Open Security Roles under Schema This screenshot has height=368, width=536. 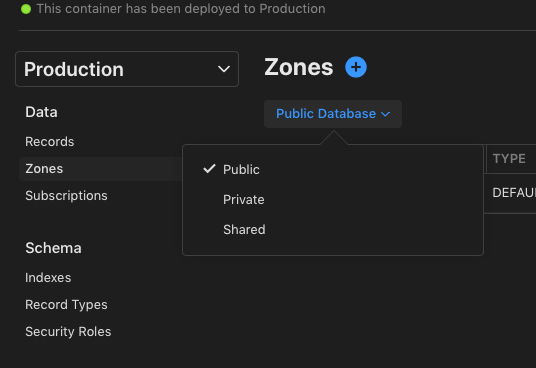(68, 332)
